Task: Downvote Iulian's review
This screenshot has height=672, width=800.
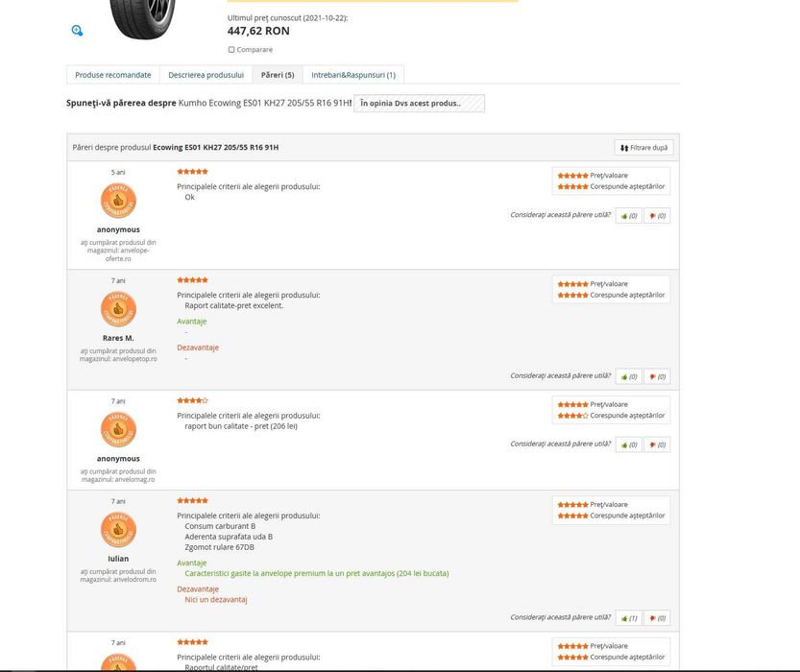Action: tap(657, 618)
